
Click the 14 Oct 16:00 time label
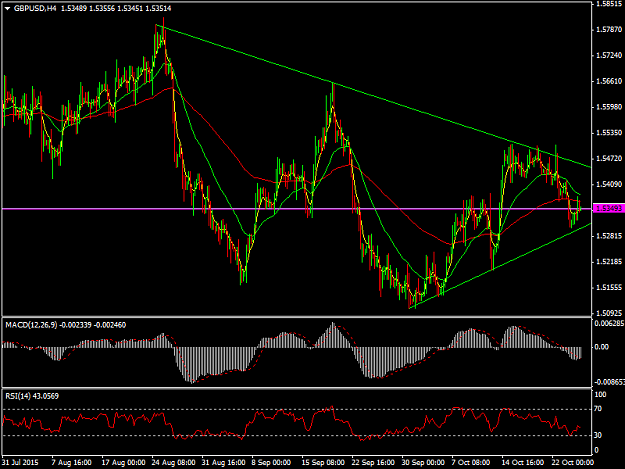coord(523,463)
